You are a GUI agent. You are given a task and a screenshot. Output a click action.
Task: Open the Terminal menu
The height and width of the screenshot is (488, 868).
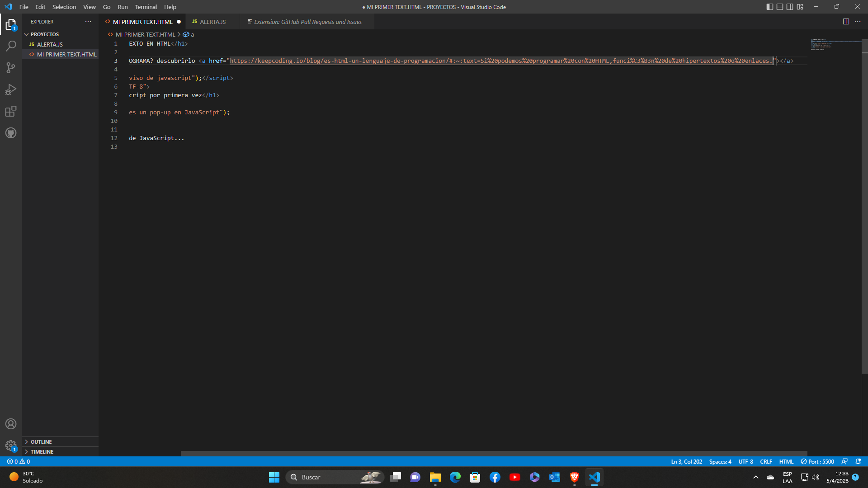[x=146, y=7]
